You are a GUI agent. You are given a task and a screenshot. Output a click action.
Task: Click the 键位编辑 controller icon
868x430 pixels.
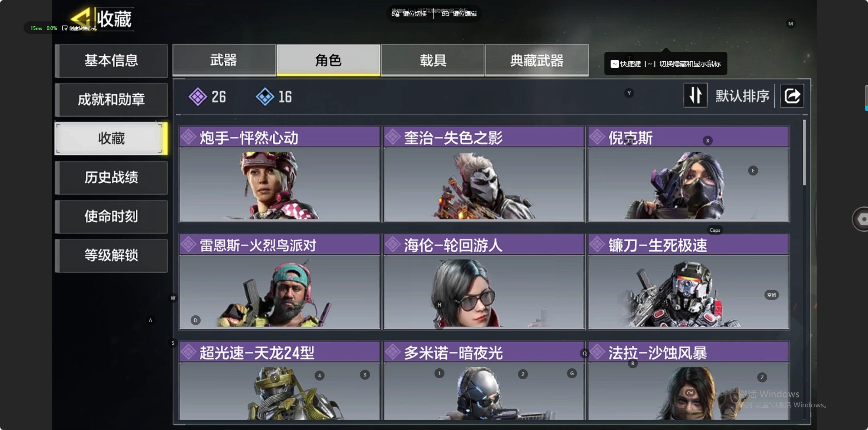(x=445, y=14)
